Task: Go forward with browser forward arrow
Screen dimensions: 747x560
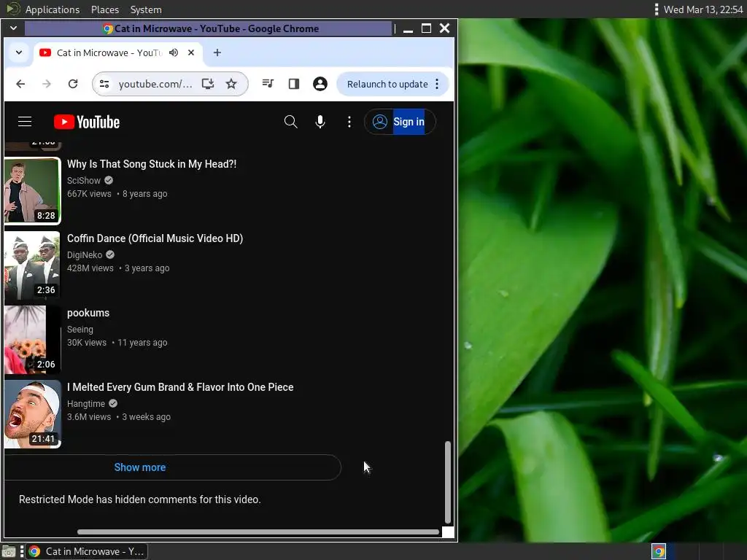Action: click(46, 85)
